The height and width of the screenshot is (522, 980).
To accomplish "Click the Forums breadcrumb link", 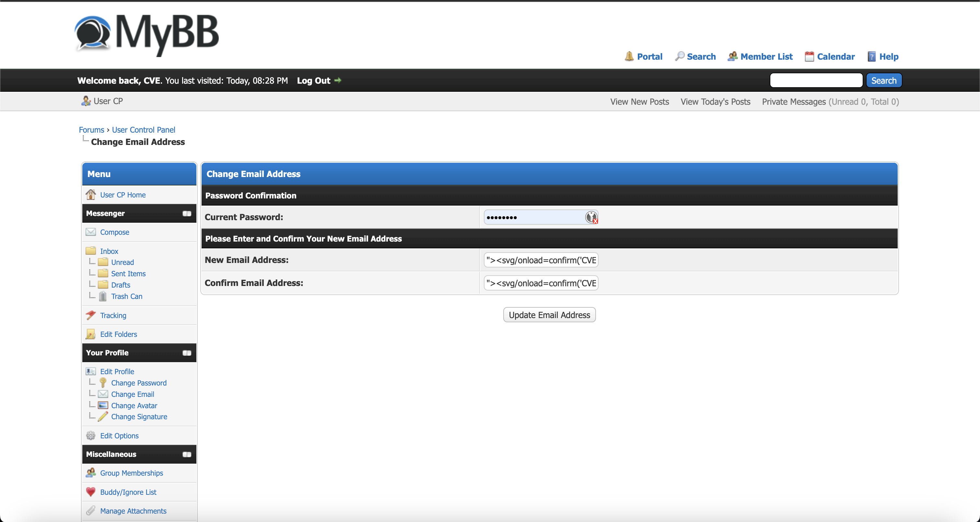I will click(91, 130).
